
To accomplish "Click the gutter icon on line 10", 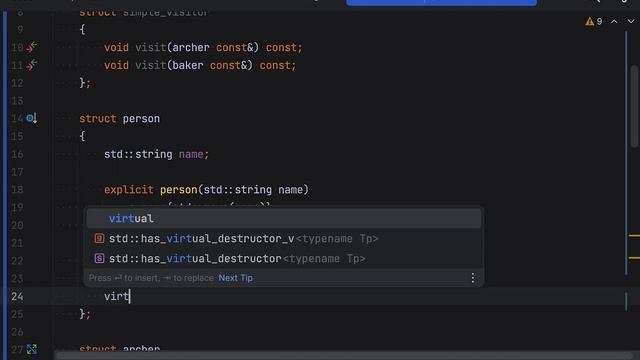I will pyautogui.click(x=31, y=47).
